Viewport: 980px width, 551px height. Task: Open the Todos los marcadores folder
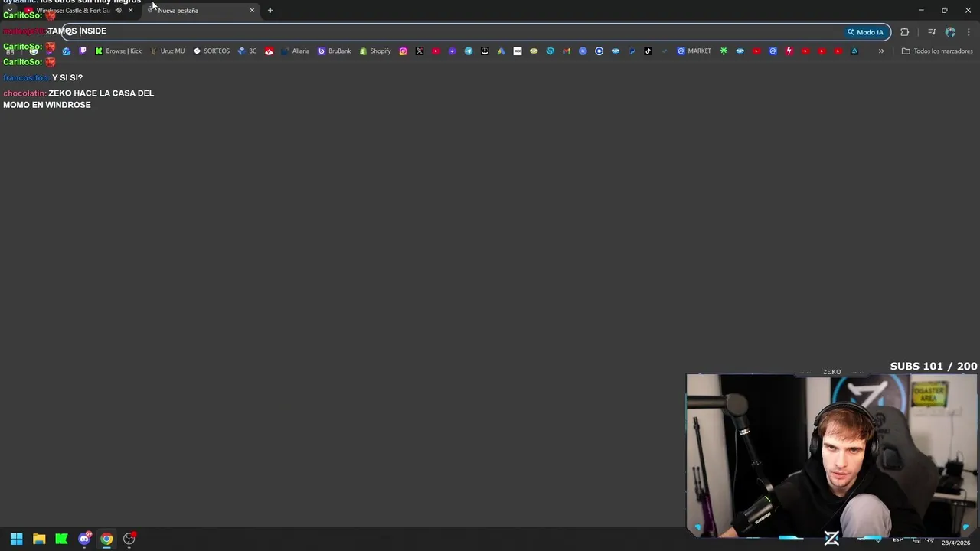click(x=937, y=51)
